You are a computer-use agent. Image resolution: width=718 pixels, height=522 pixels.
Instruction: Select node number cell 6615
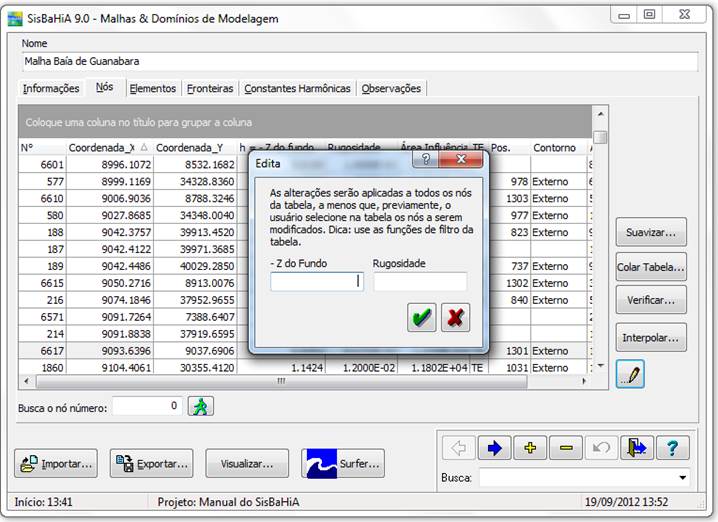pos(42,283)
